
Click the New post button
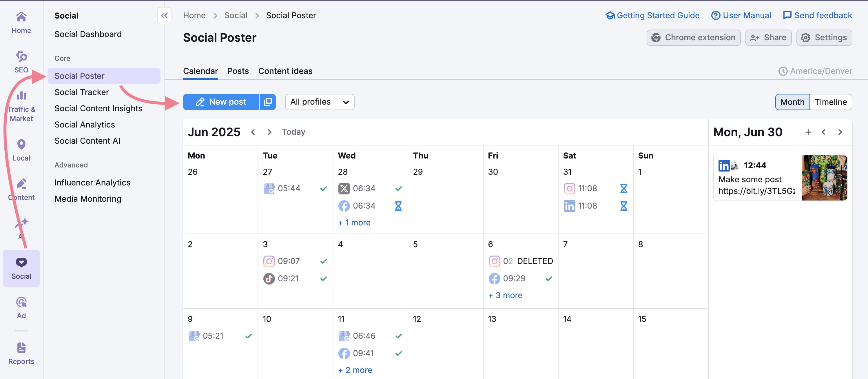[221, 102]
